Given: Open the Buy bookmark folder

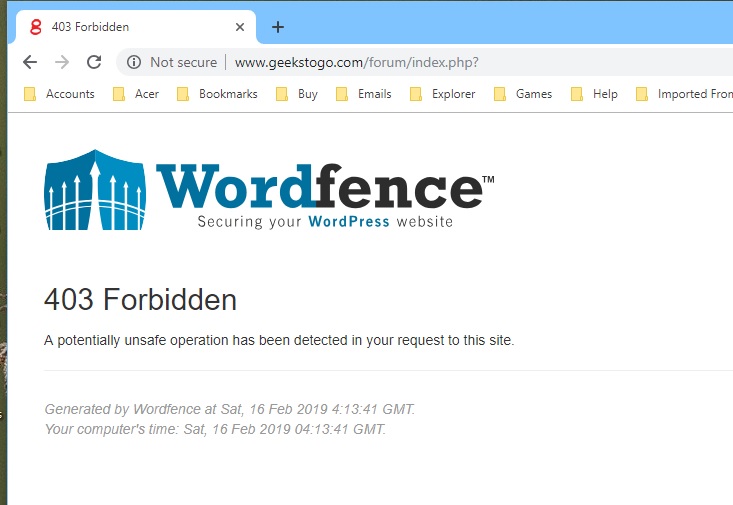Looking at the screenshot, I should (297, 94).
